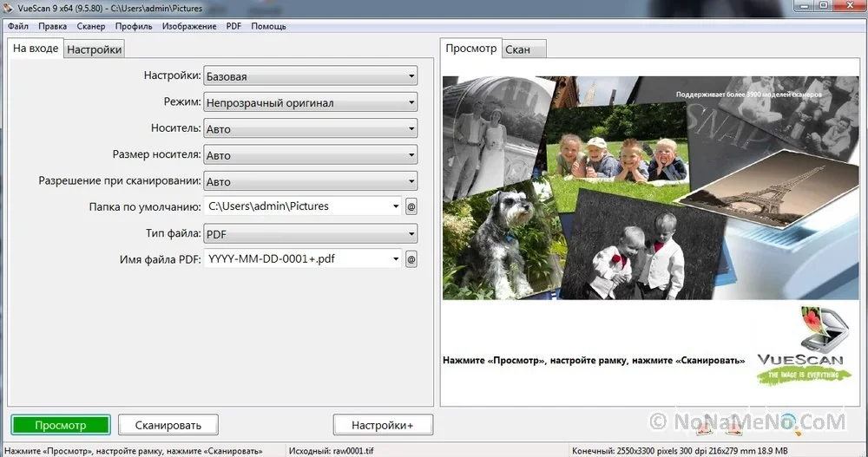The width and height of the screenshot is (868, 457).
Task: Click the Настройки+ button
Action: pyautogui.click(x=383, y=426)
